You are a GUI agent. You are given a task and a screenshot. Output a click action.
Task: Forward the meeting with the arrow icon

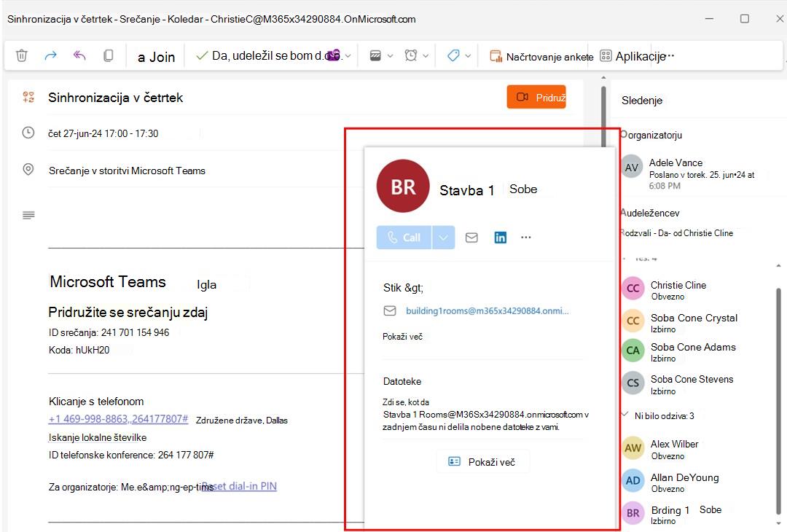pos(51,55)
